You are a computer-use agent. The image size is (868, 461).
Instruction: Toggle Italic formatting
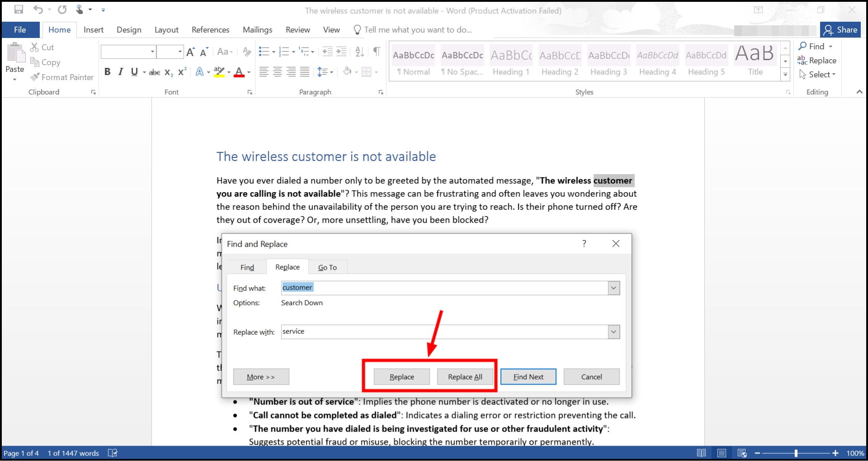[x=120, y=72]
